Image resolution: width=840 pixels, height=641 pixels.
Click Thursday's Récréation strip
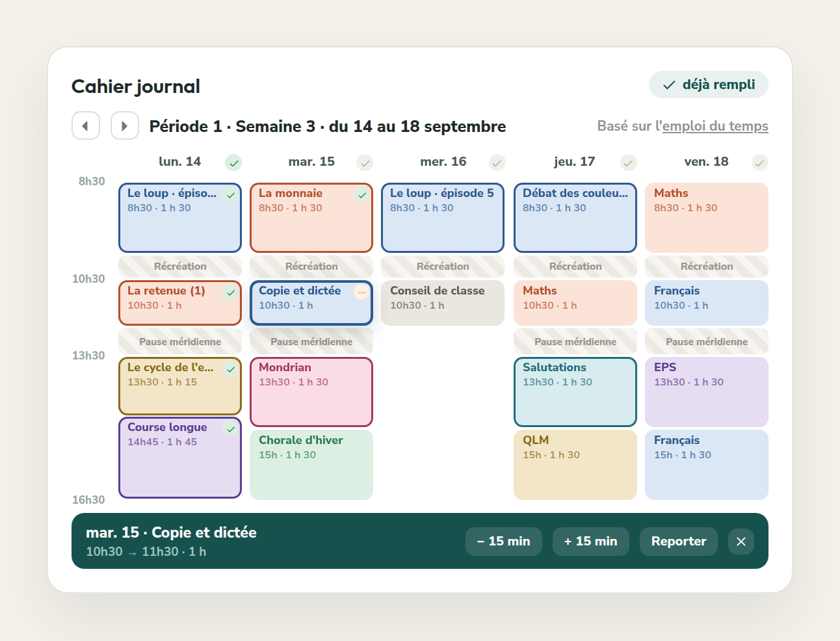point(575,267)
